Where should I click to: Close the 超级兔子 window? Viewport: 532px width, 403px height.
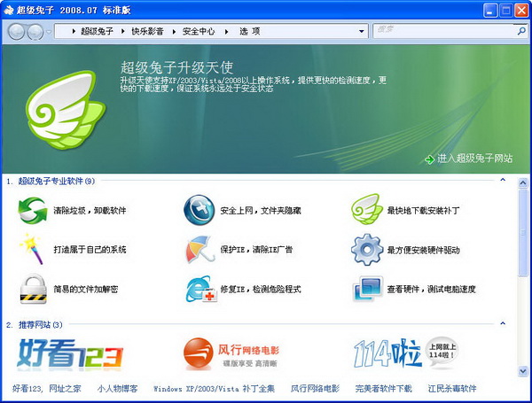click(521, 11)
